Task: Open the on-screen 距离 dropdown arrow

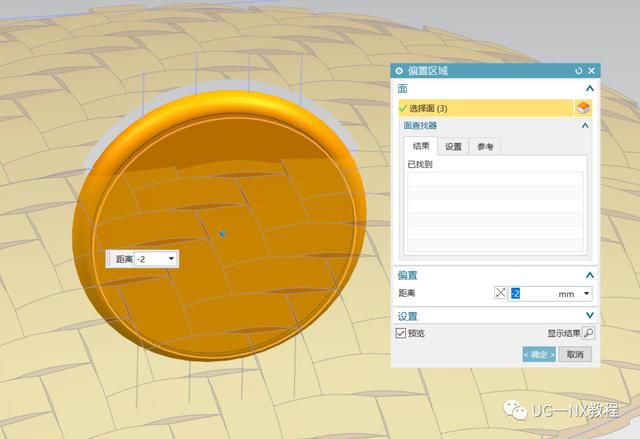Action: [171, 259]
